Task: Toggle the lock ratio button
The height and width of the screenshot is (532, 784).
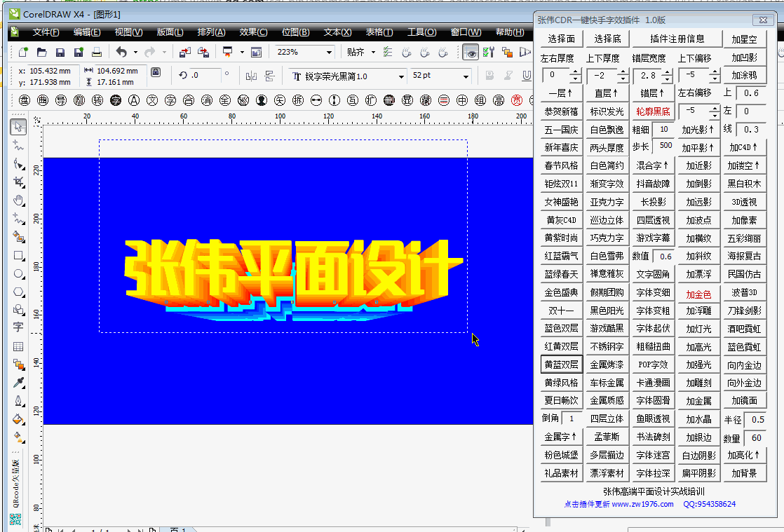Action: click(156, 73)
